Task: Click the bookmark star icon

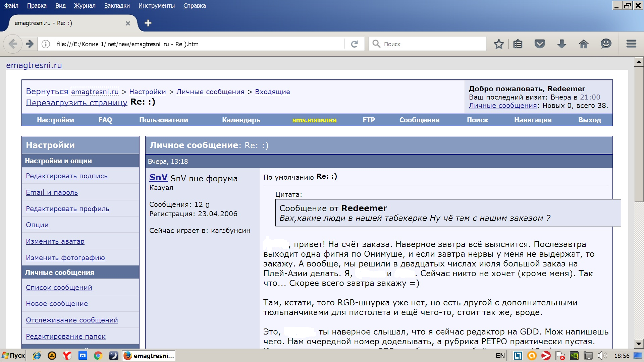Action: click(499, 44)
